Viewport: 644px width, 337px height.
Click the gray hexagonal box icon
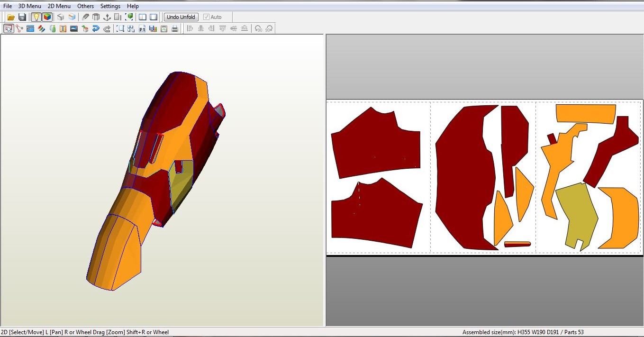tap(96, 17)
